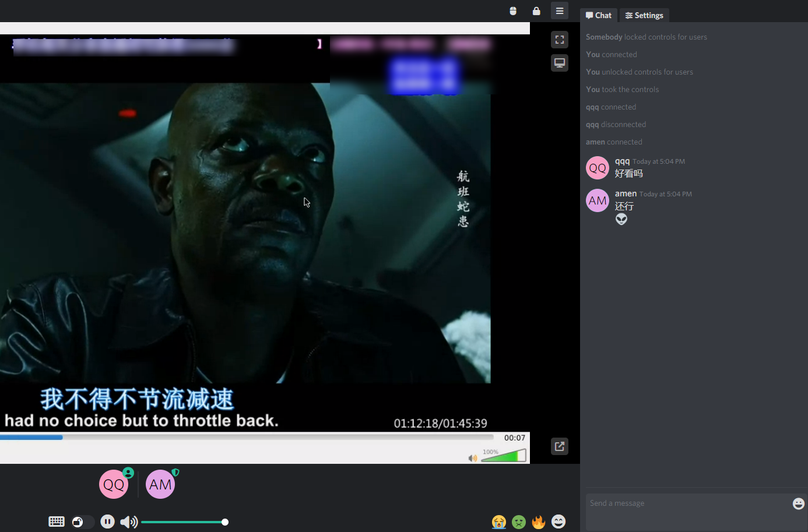Toggle the control request switch
Viewport: 808px width, 532px height.
coord(82,522)
